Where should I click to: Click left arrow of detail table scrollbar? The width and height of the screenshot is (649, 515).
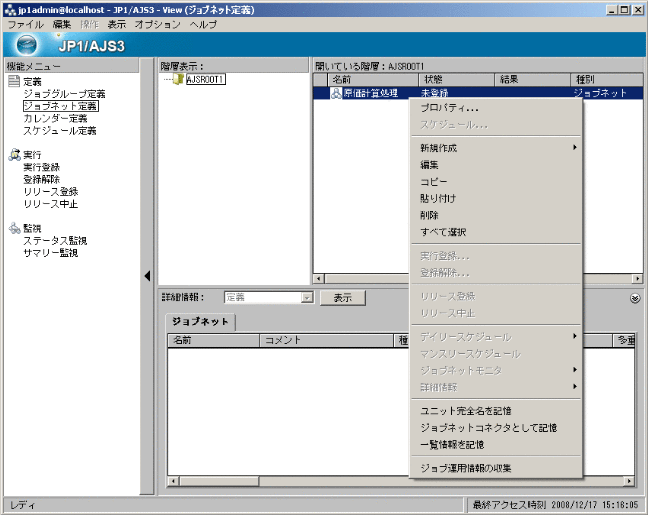coord(173,481)
